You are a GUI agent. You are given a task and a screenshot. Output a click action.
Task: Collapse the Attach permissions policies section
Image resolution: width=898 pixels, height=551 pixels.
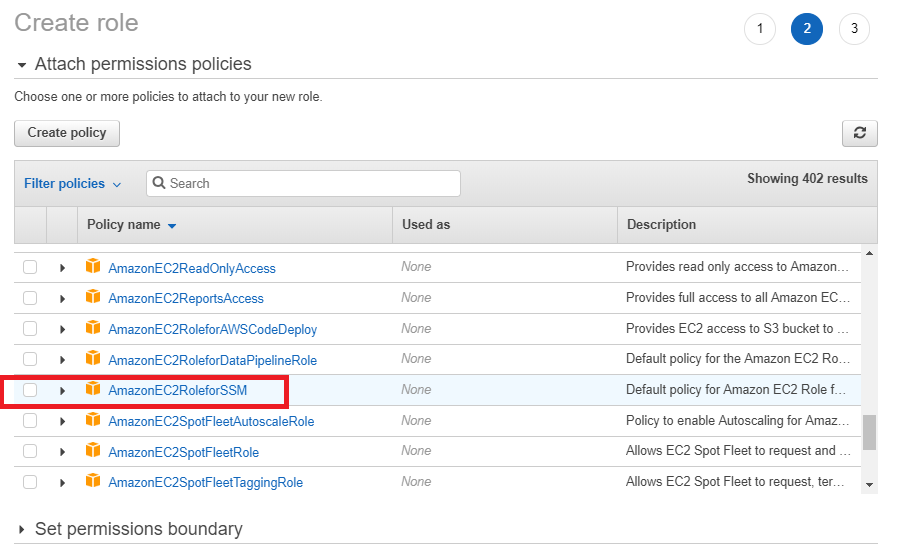pyautogui.click(x=22, y=65)
